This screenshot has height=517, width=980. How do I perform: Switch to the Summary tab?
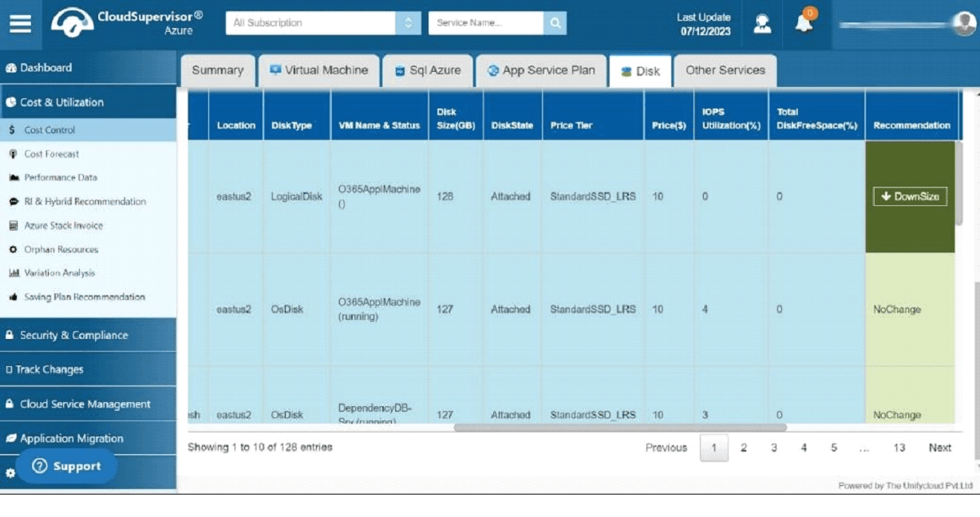(218, 70)
